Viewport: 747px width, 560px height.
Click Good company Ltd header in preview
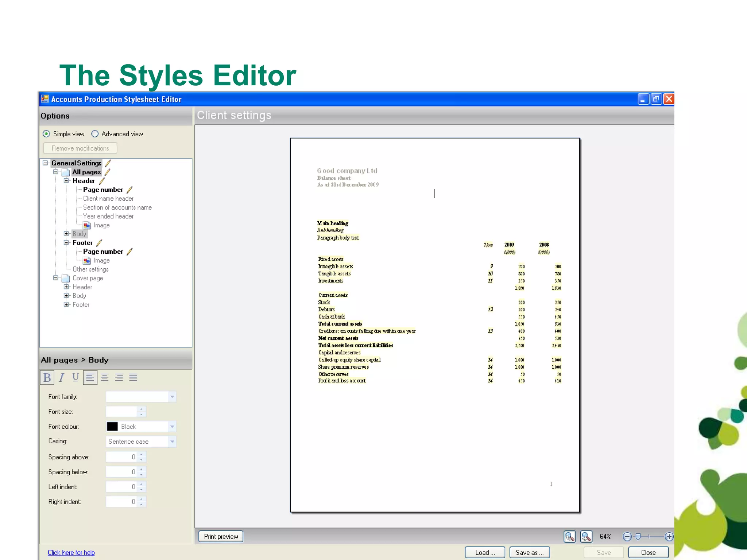(347, 171)
